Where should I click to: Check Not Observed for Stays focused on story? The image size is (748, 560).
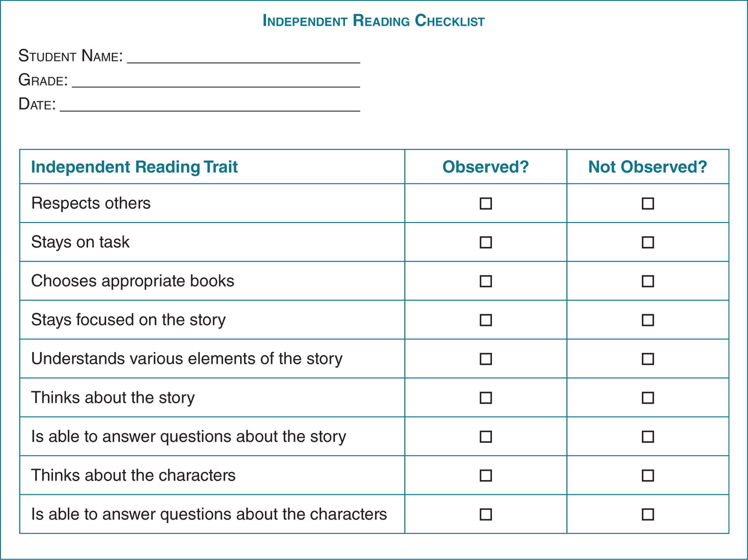pos(648,320)
